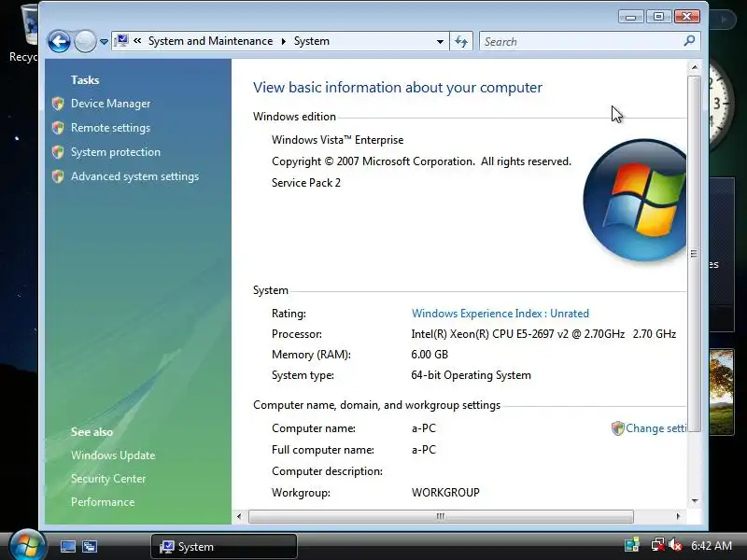Expand the System and Maintenance breadcrumb arrow

coord(284,41)
